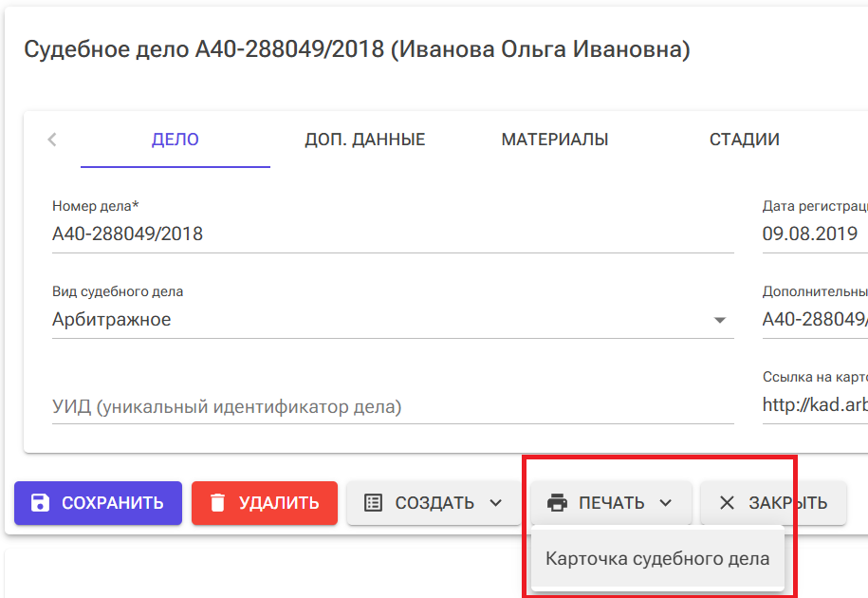Click the floppy disk save icon
Viewport: 868px width, 598px height.
pos(39,503)
